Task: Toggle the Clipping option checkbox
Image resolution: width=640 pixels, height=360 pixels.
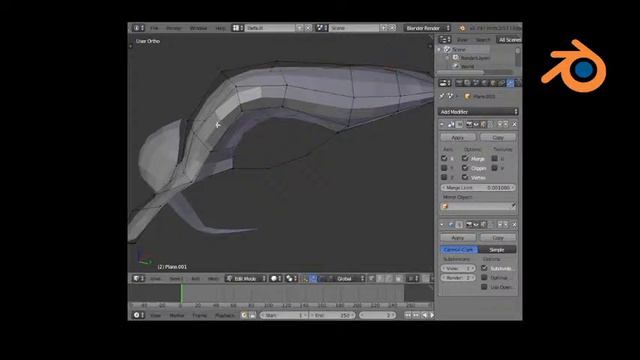Action: pos(465,168)
